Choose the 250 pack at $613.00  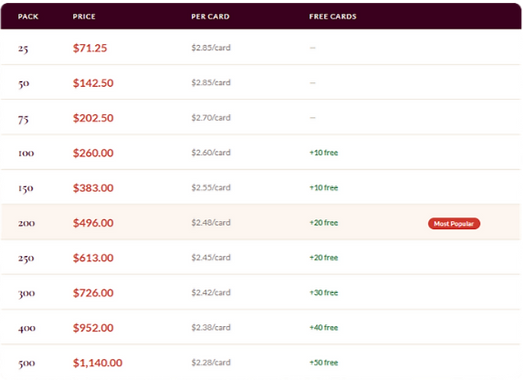pos(261,257)
